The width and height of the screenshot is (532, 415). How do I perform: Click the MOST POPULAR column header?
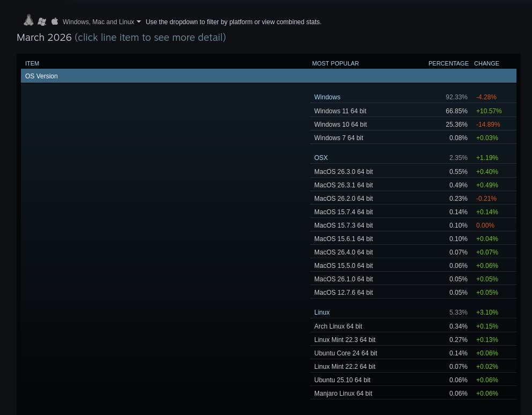tap(335, 63)
